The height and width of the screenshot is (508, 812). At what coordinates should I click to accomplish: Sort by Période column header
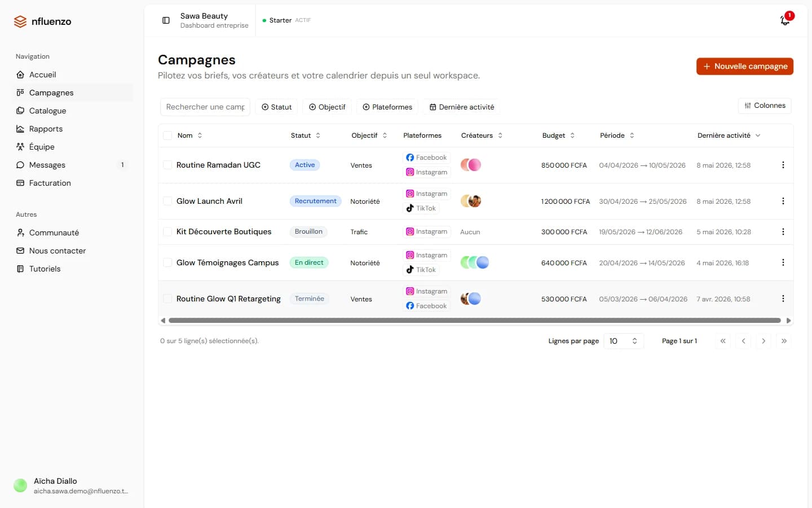pos(617,135)
